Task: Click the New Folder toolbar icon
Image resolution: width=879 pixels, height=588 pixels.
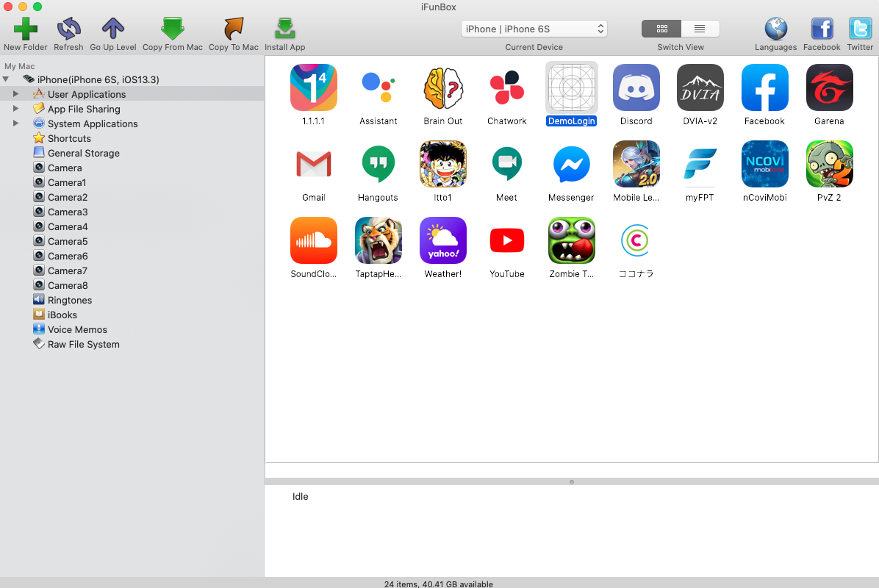Action: pyautogui.click(x=25, y=29)
